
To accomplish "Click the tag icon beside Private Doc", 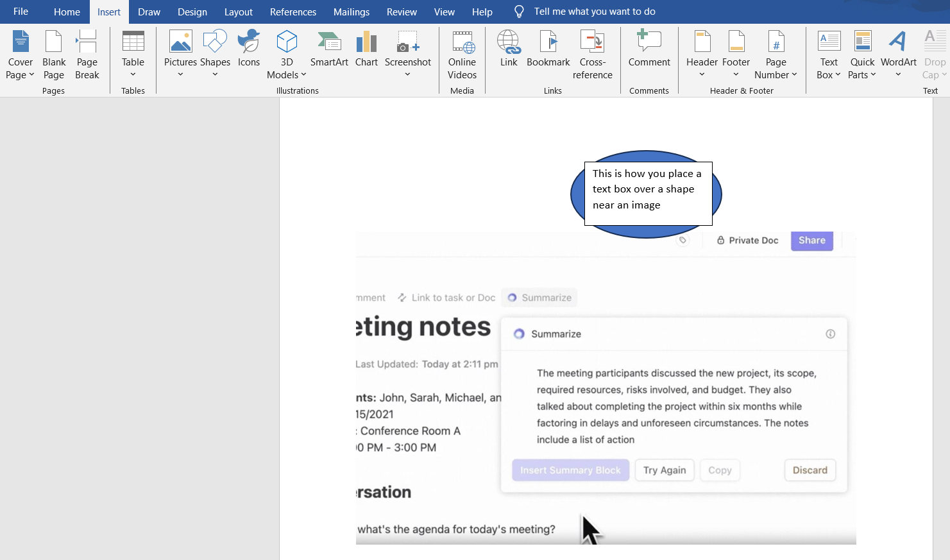I will (683, 240).
